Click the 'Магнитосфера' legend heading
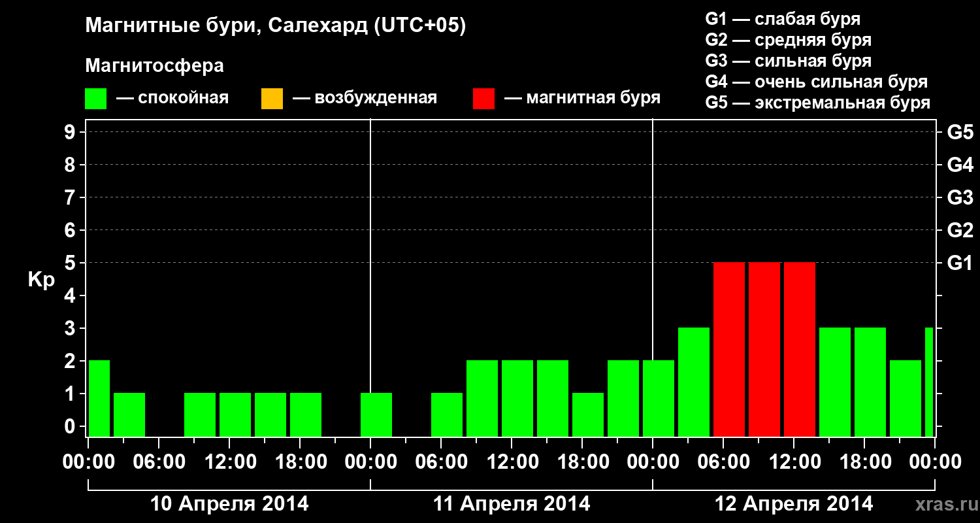The height and width of the screenshot is (523, 980). (x=155, y=66)
